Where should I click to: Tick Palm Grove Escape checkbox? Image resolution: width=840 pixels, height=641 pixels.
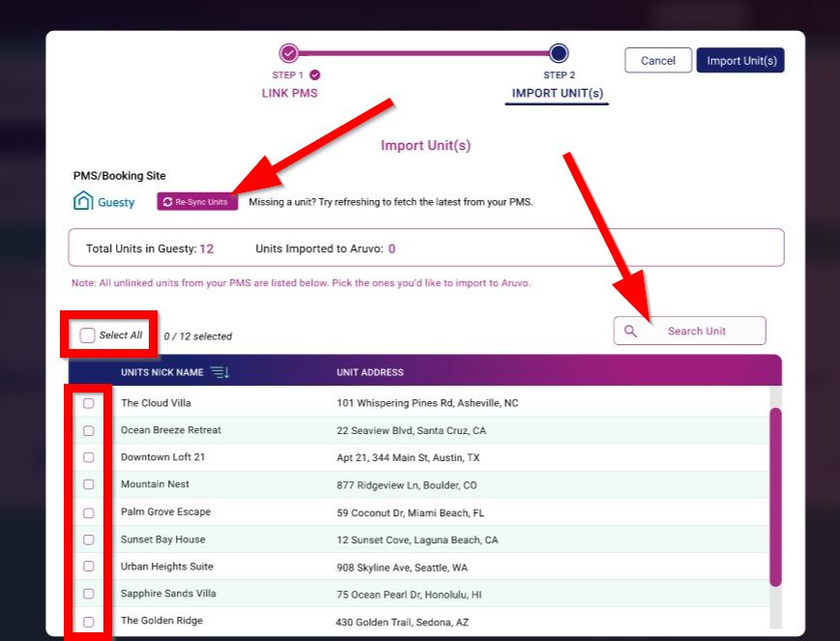point(88,513)
